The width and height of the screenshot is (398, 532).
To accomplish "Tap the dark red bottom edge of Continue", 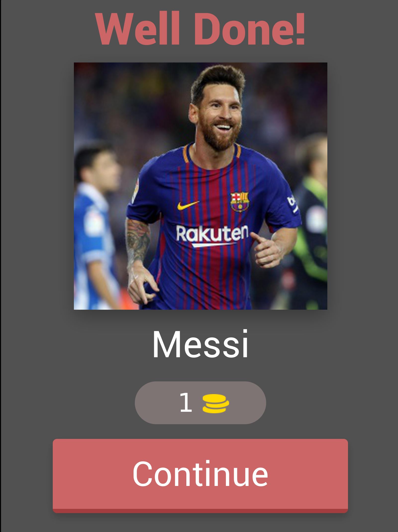I will coord(200,511).
